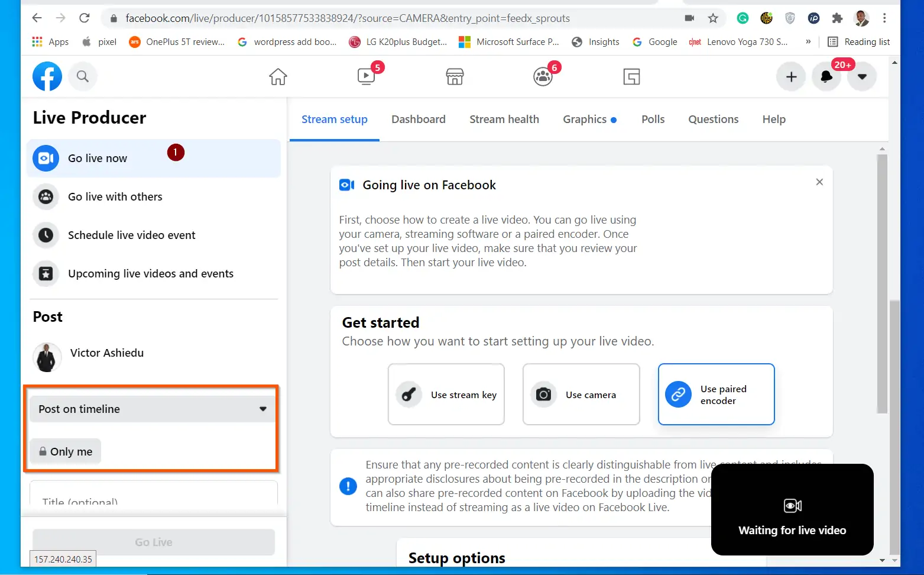Screen dimensions: 924x575
Task: Click the Live Producer heading
Action: (x=89, y=118)
